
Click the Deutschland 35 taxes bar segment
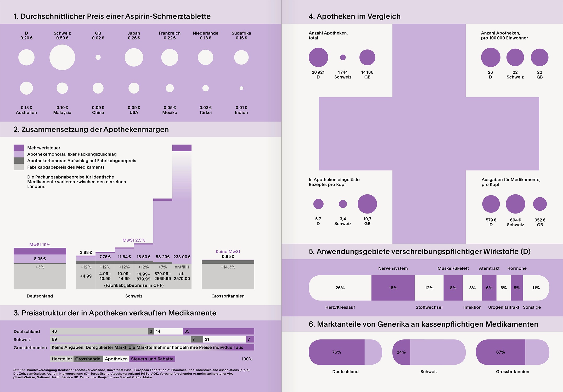(x=218, y=331)
